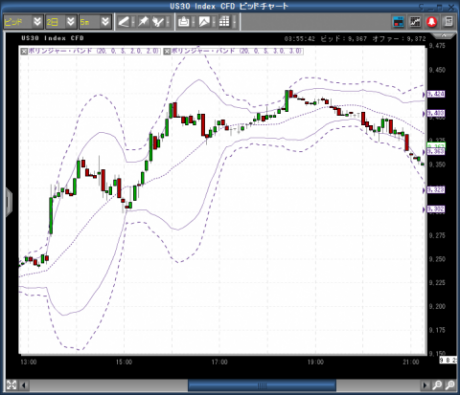The width and height of the screenshot is (460, 395).
Task: Open the 5m timeframe dropdown
Action: (105, 22)
